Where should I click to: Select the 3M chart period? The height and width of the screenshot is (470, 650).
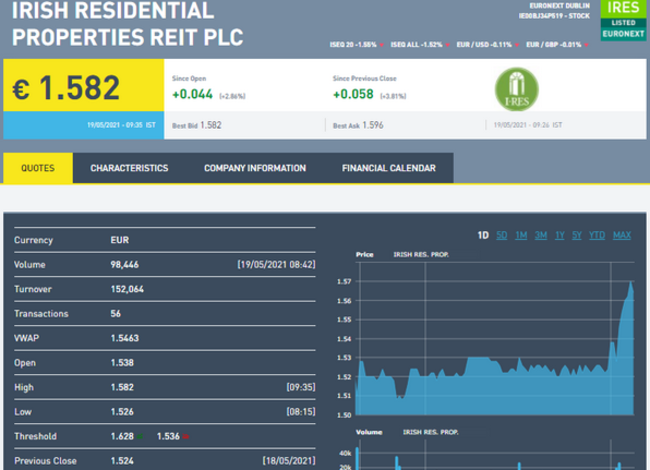tap(541, 235)
